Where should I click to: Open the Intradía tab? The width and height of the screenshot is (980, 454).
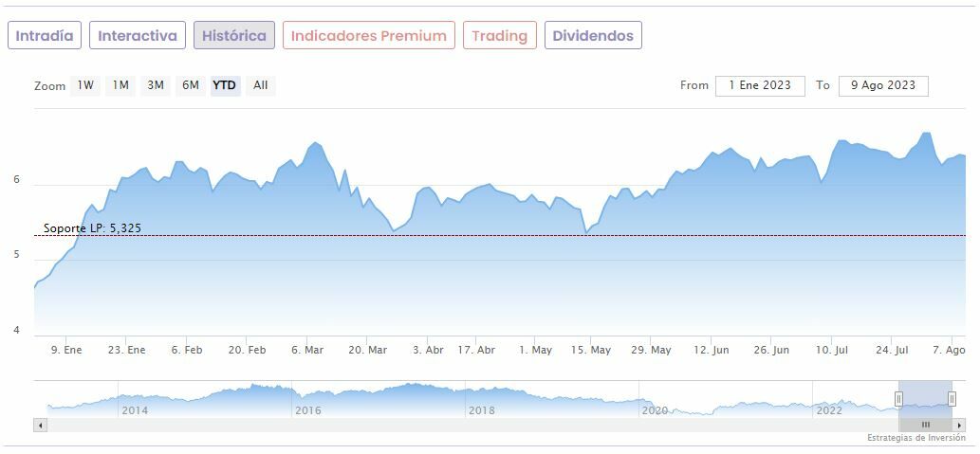(45, 36)
